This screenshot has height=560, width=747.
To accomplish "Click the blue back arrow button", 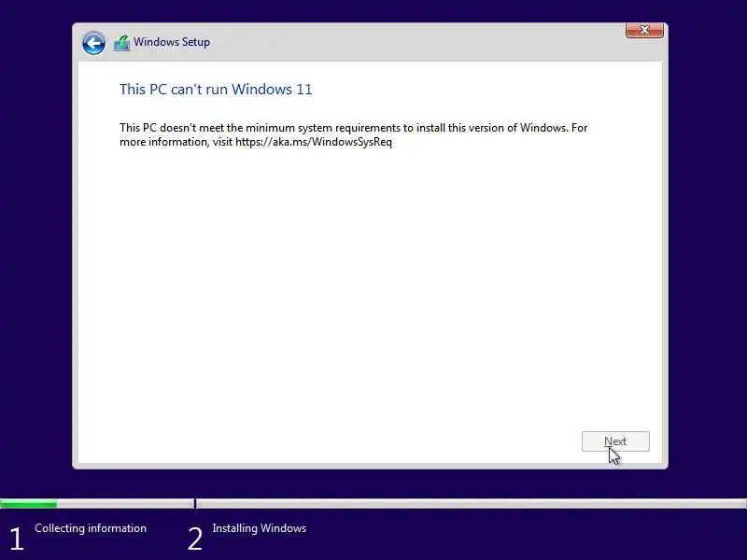I will point(93,43).
